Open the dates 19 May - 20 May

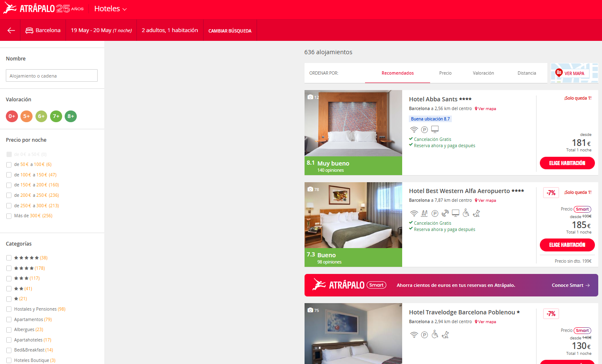pyautogui.click(x=101, y=30)
